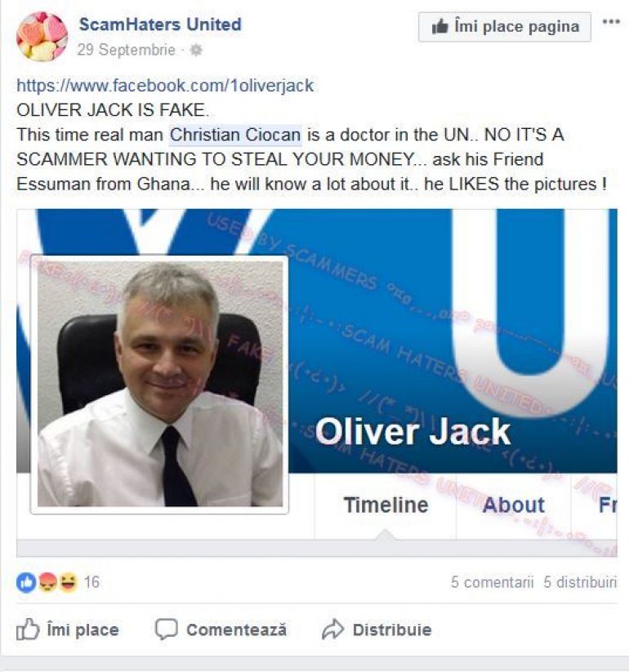Switch to the Timeline tab
The image size is (629, 672).
coord(386,505)
